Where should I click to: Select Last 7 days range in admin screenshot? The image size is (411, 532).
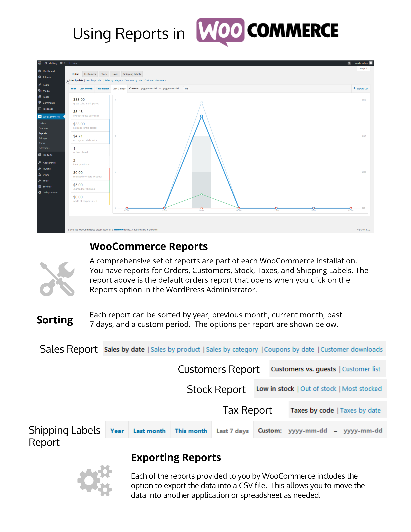tap(119, 89)
